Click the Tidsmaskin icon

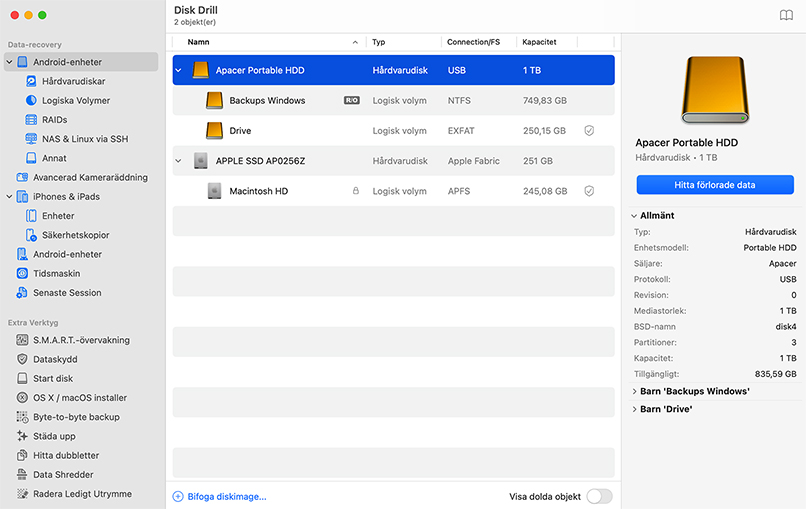(x=22, y=274)
